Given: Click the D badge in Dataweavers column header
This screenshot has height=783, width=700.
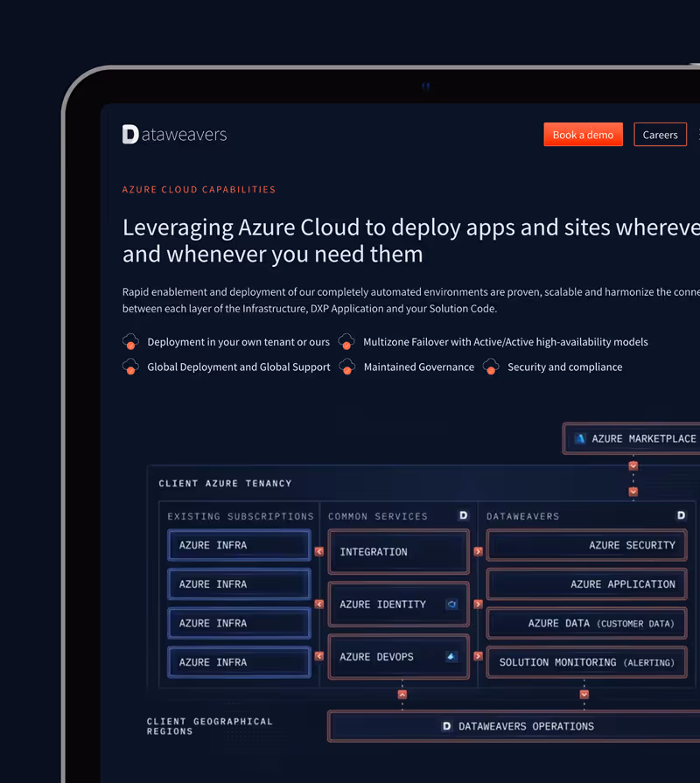Looking at the screenshot, I should [681, 515].
